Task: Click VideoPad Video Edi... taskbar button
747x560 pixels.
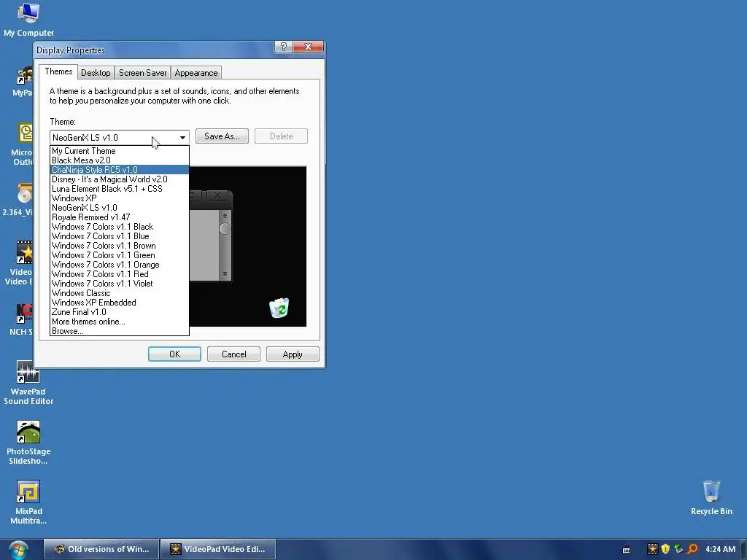Action: [x=218, y=549]
